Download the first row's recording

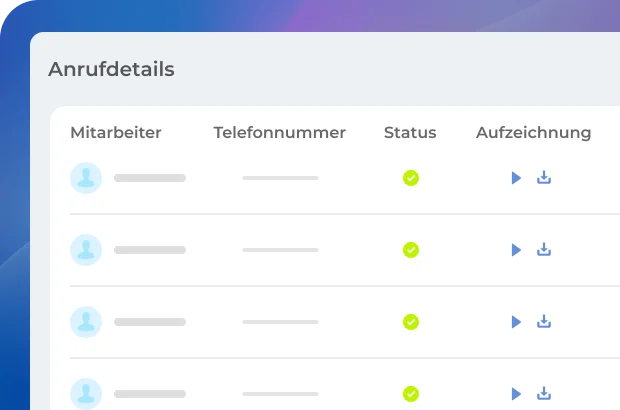[544, 178]
